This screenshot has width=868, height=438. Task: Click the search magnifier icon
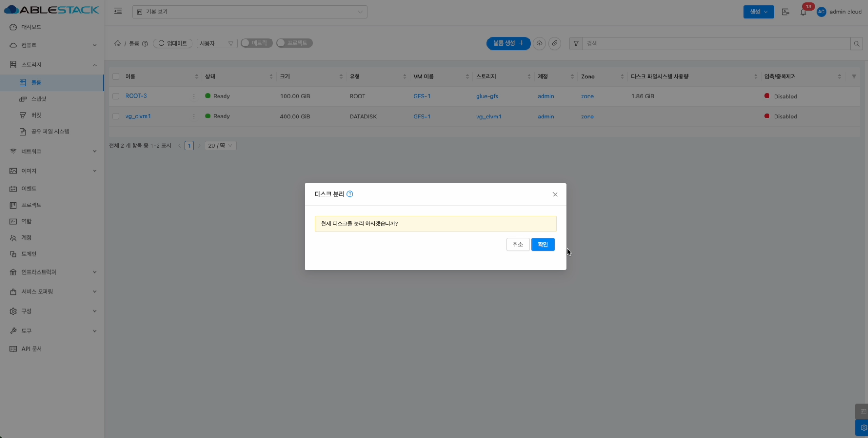(x=856, y=44)
